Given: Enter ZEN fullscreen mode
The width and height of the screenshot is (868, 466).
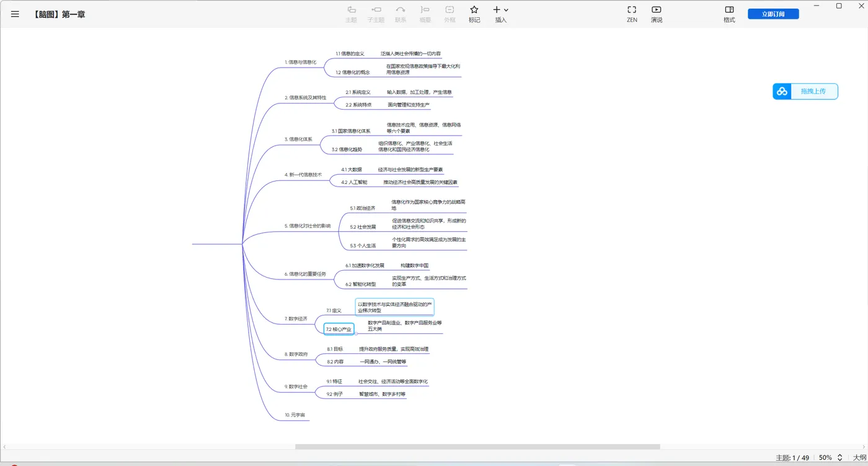Looking at the screenshot, I should [632, 14].
